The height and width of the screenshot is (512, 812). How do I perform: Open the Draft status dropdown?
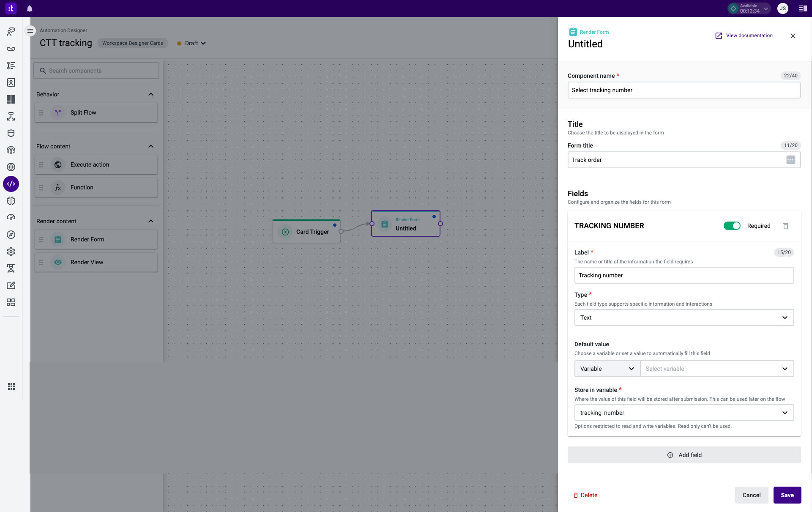click(192, 43)
